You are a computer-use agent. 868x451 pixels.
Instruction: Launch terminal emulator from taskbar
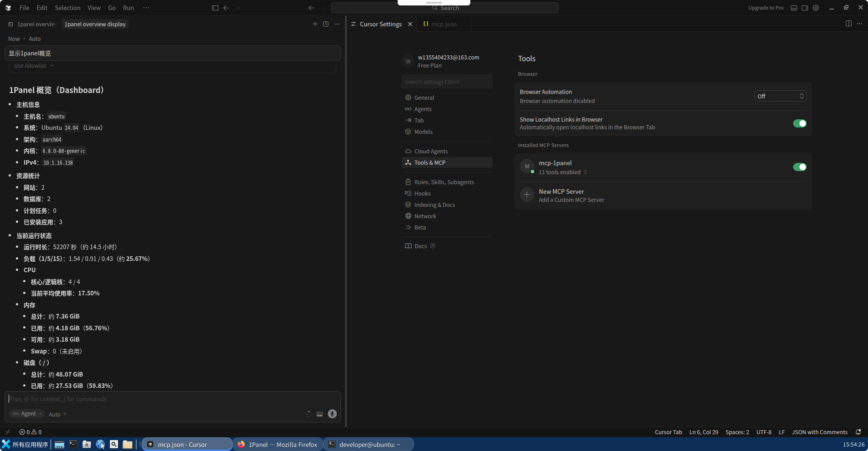click(x=73, y=444)
